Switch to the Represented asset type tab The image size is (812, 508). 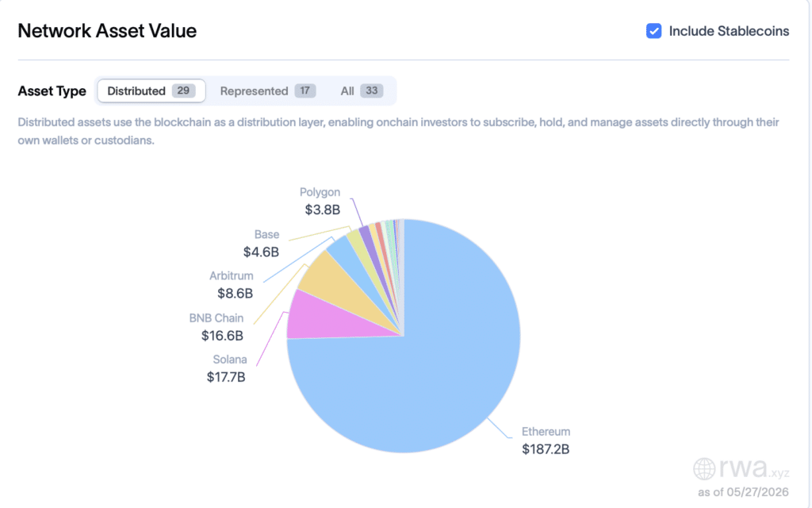pyautogui.click(x=268, y=90)
